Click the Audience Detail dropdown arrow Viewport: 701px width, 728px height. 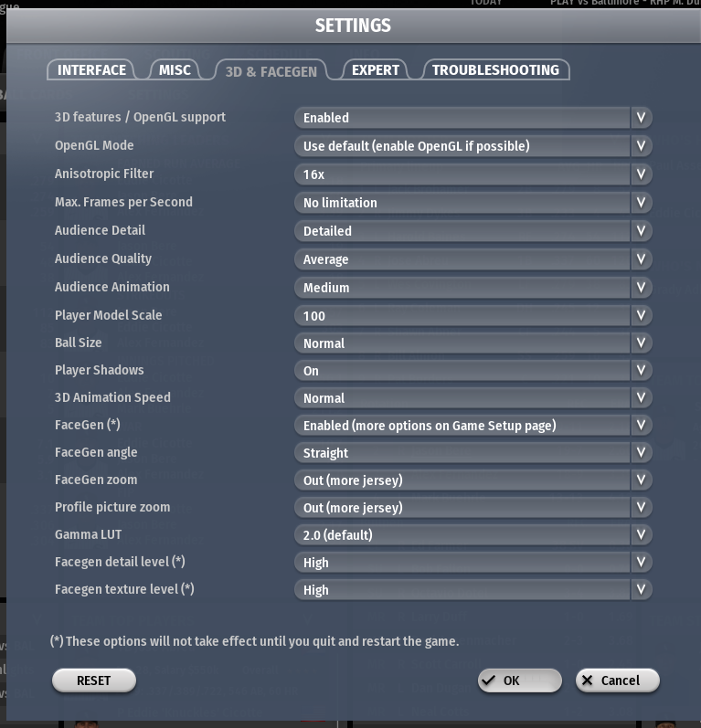point(641,231)
